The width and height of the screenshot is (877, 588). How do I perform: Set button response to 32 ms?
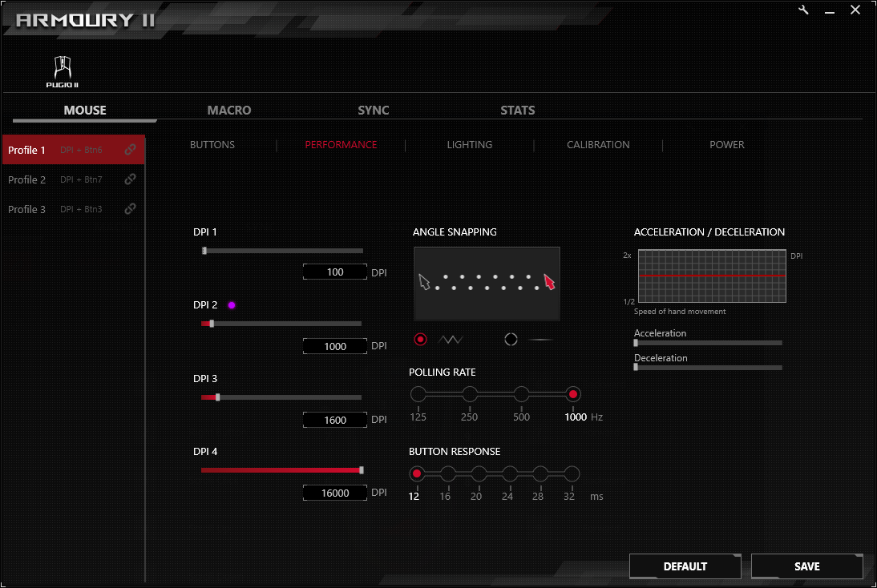[x=572, y=474]
